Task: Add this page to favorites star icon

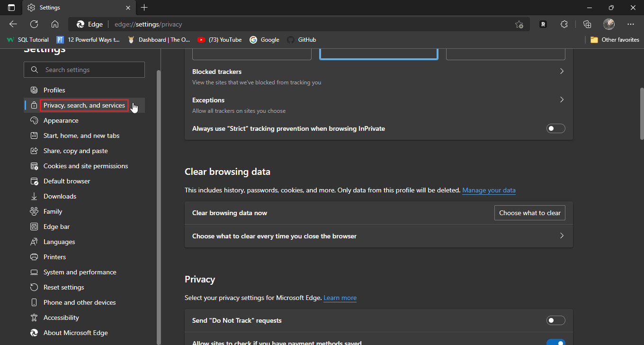Action: click(x=519, y=24)
